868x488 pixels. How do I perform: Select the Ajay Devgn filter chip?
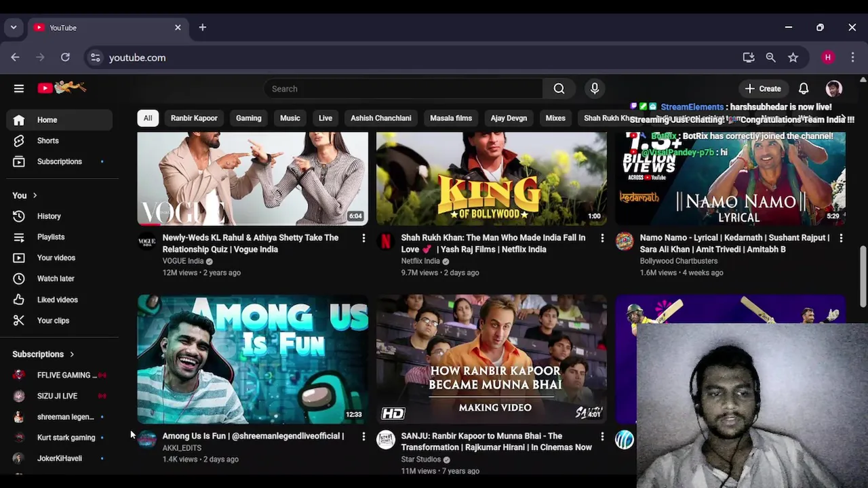[x=509, y=118]
